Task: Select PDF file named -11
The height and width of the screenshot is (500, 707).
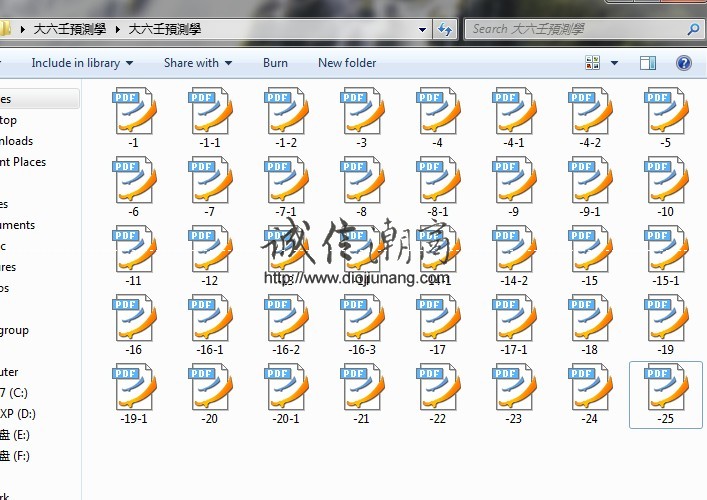Action: [134, 256]
